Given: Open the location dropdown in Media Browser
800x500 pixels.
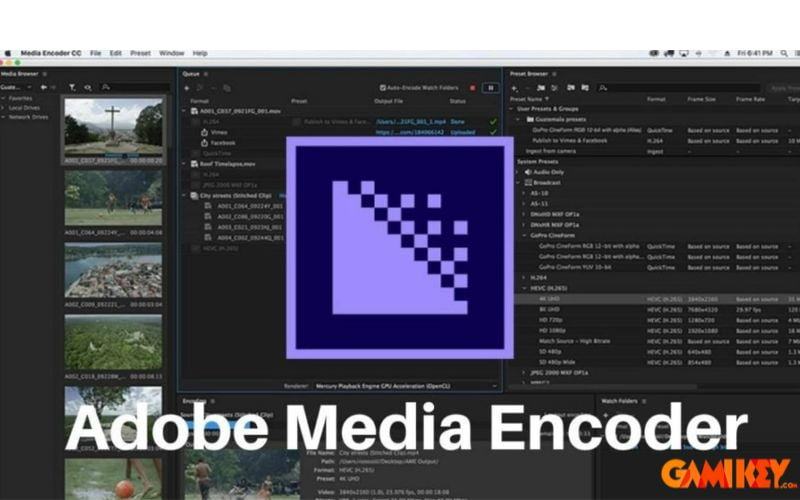Looking at the screenshot, I should (x=16, y=87).
